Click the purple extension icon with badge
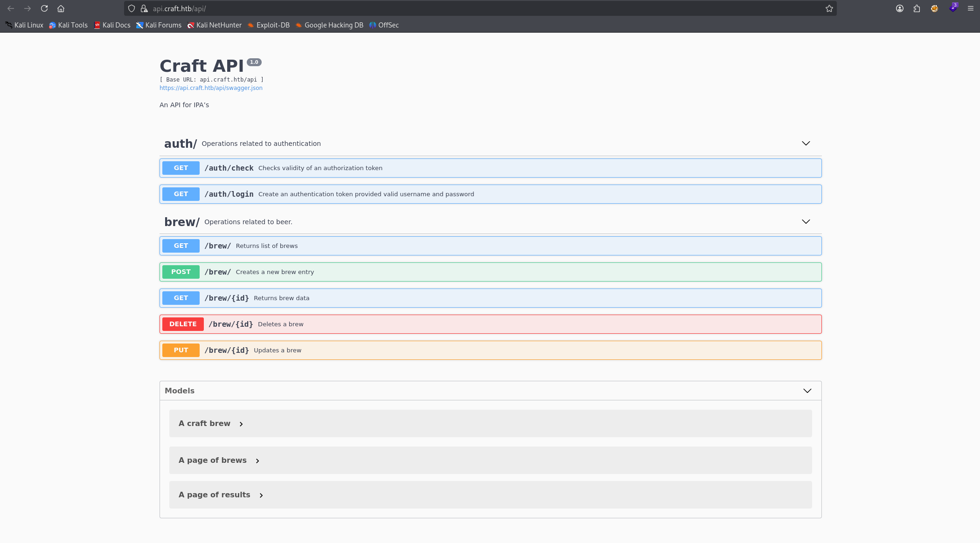The image size is (980, 543). tap(953, 8)
